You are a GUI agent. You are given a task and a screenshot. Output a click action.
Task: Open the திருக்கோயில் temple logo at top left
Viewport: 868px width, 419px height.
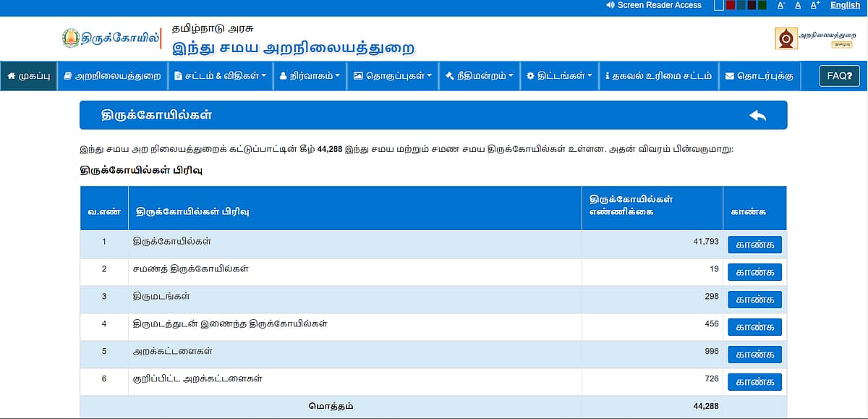point(109,38)
